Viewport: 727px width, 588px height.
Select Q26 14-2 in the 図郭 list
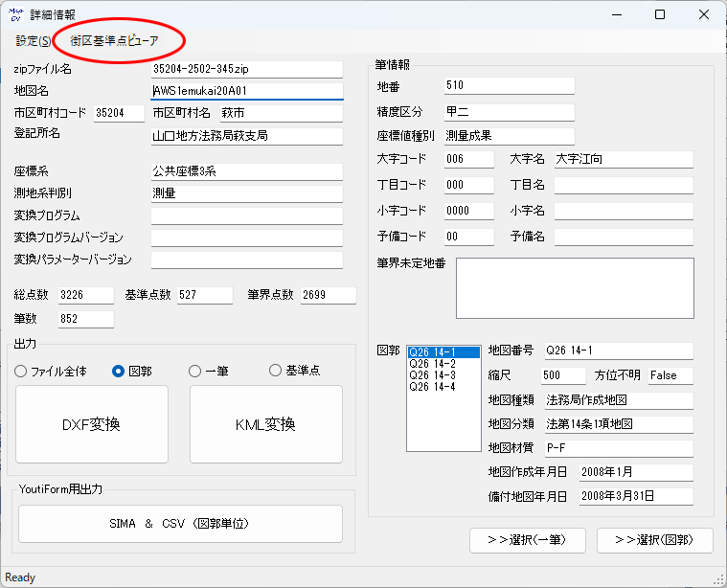coord(443,364)
